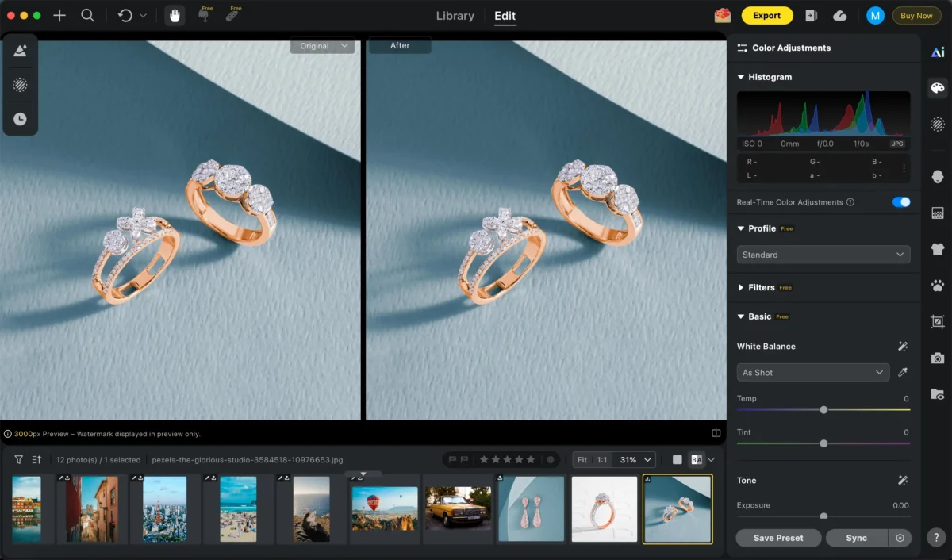Open the As Shot white balance dropdown
The image size is (952, 560).
click(812, 372)
